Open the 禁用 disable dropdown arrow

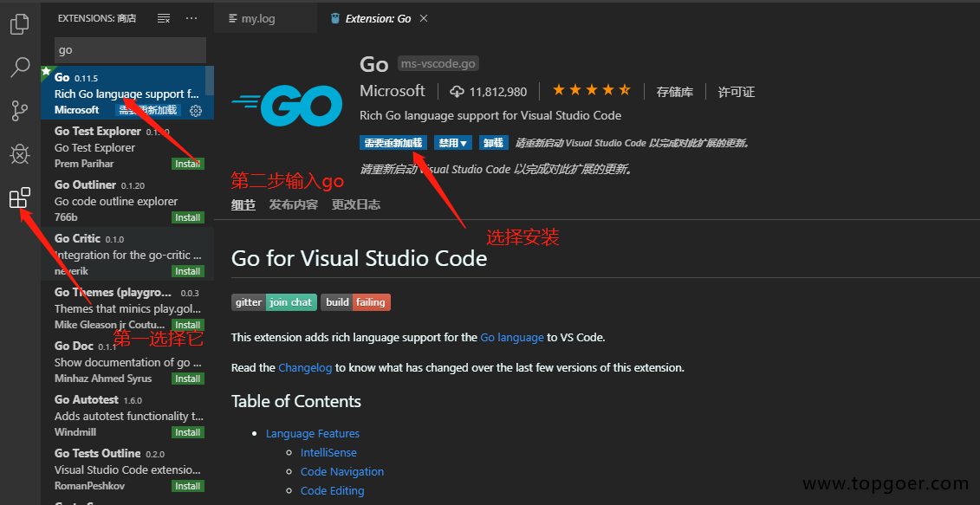(x=464, y=141)
